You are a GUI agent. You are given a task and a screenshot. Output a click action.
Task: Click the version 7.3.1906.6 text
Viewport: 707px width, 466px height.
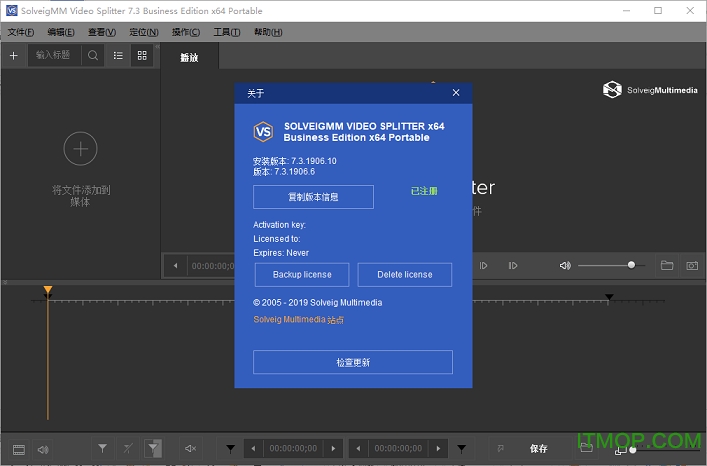284,172
